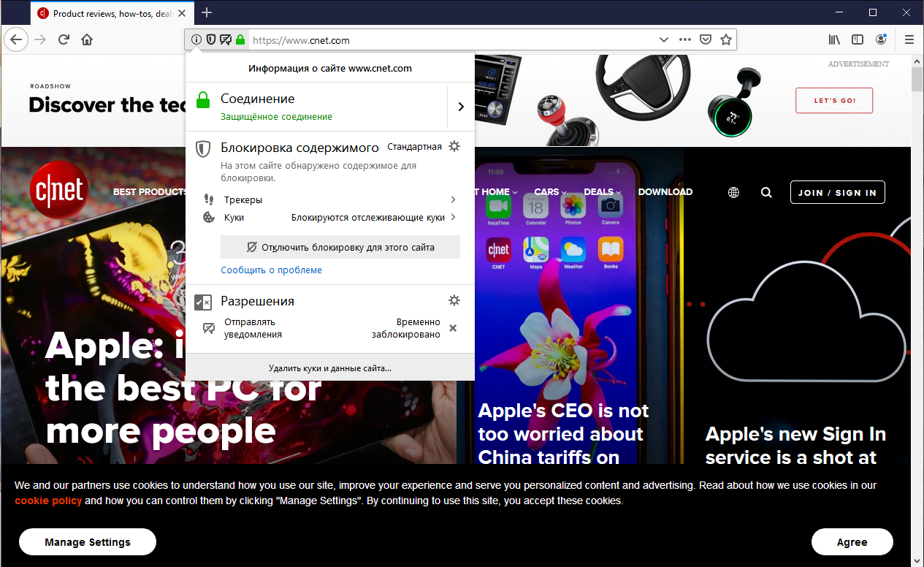Go to the Firefox home page
This screenshot has height=567, width=924.
[x=87, y=39]
